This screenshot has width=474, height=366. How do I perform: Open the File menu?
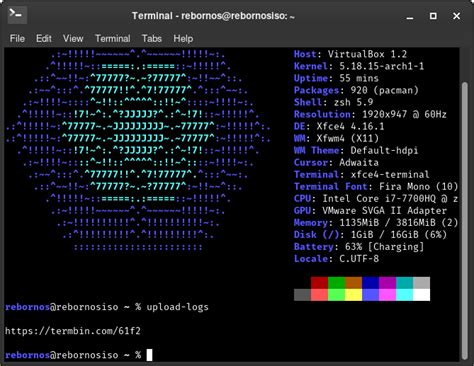[17, 39]
